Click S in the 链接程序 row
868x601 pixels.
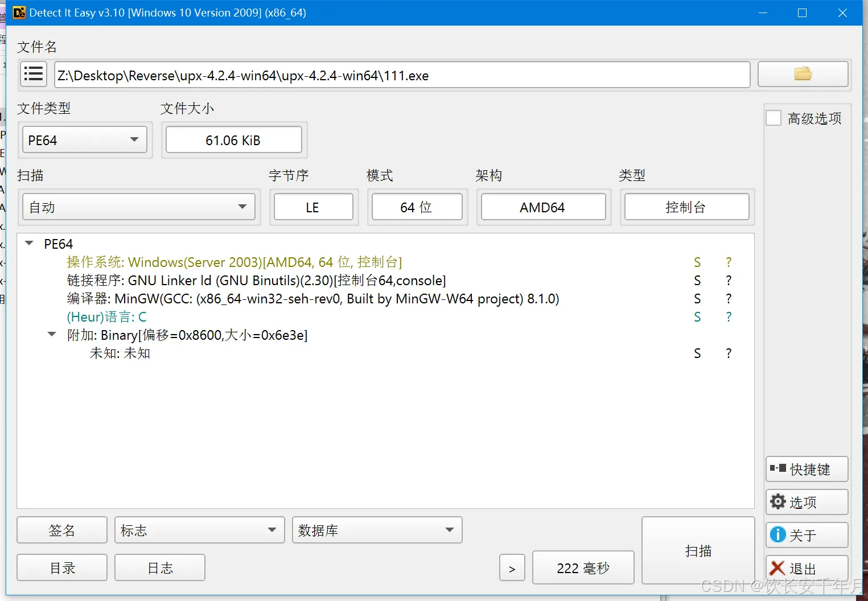click(697, 281)
